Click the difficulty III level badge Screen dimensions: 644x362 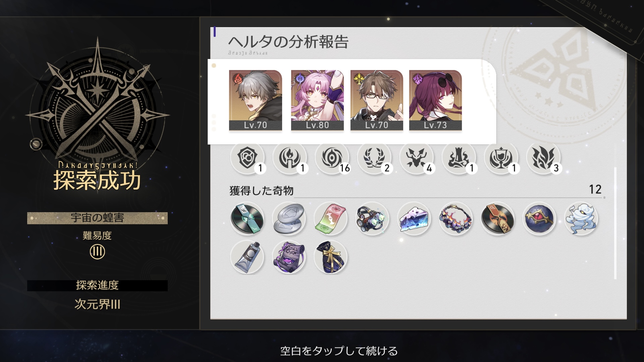coord(97,251)
